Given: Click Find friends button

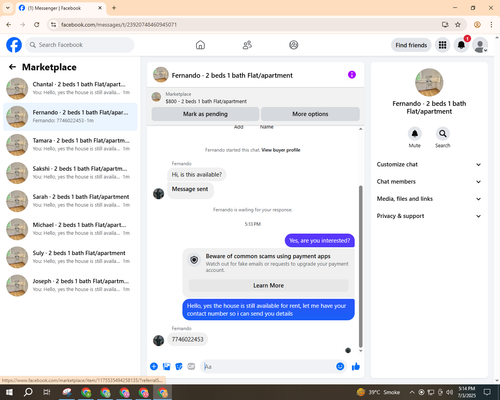Looking at the screenshot, I should (x=411, y=45).
